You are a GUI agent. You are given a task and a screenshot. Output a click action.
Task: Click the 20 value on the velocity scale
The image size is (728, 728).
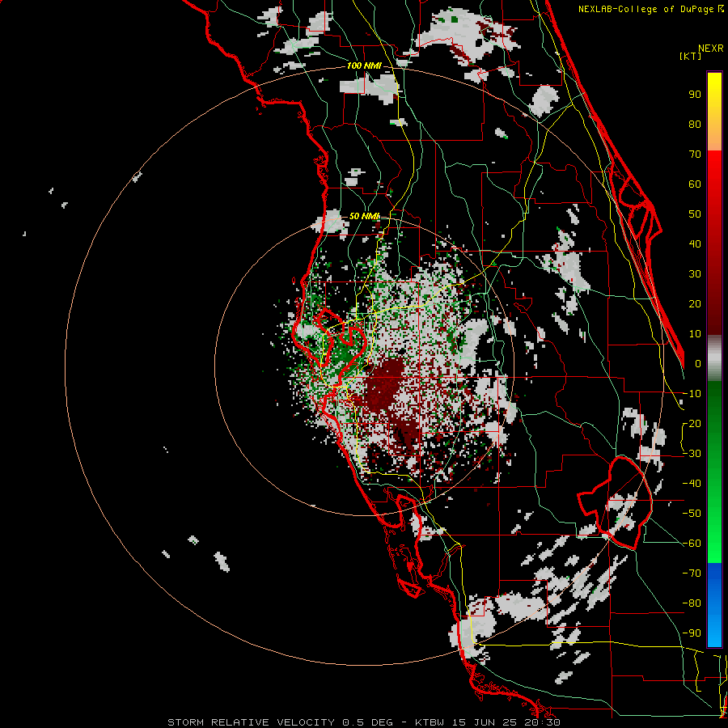click(695, 304)
